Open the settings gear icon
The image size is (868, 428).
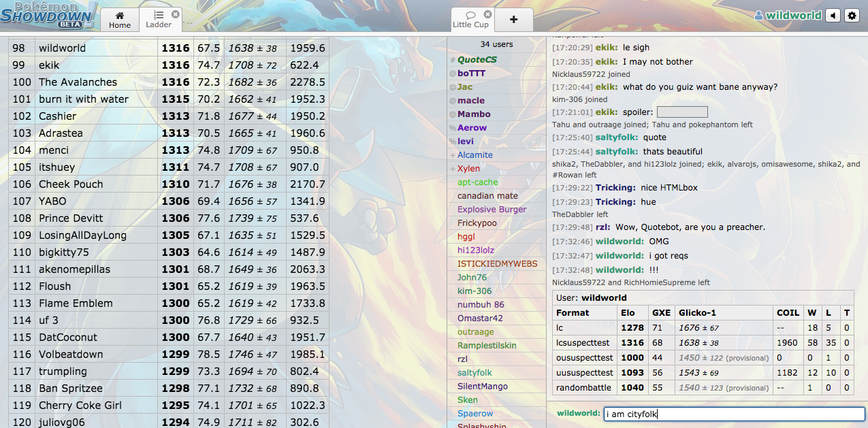(852, 16)
